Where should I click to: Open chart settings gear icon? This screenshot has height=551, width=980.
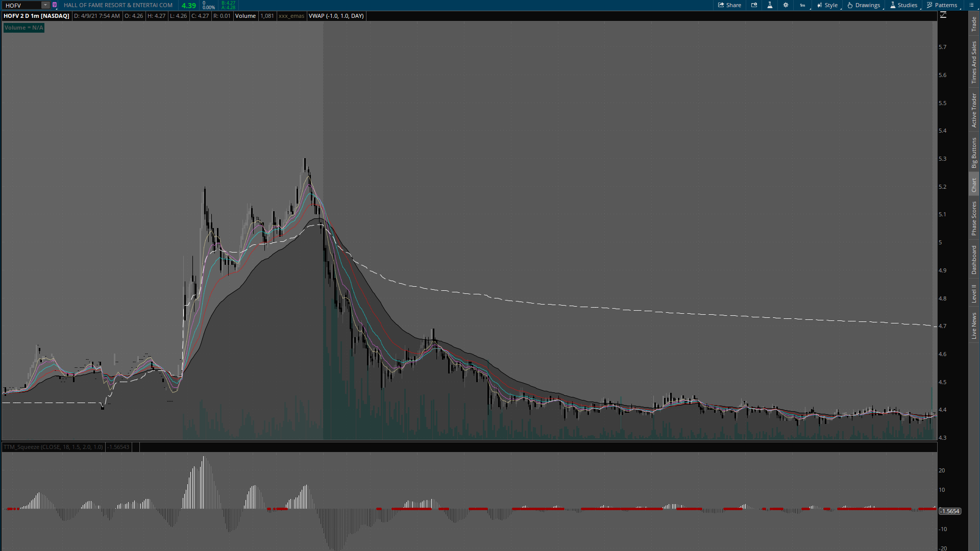[786, 5]
